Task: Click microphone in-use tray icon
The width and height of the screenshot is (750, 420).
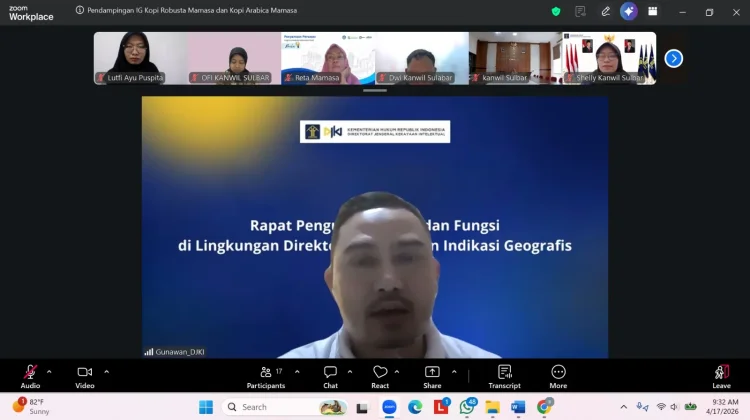Action: click(x=642, y=407)
